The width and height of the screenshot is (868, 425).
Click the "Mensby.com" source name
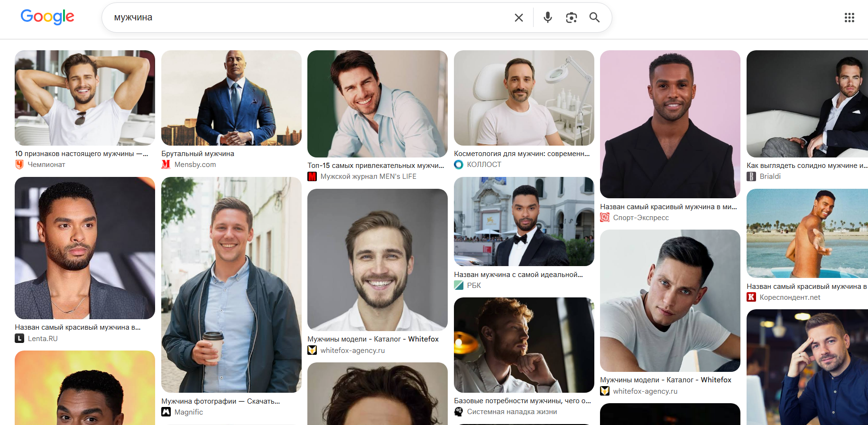pos(195,165)
